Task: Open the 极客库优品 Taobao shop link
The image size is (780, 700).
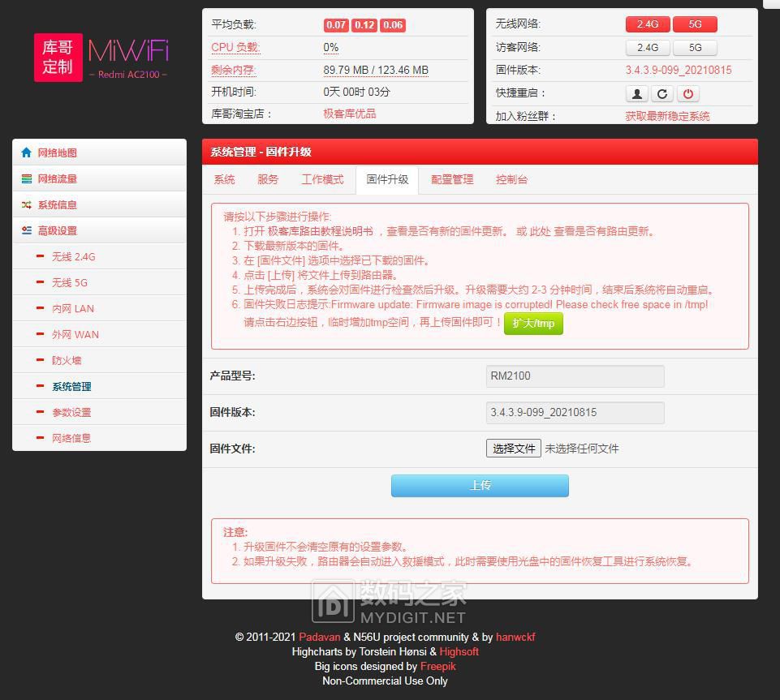Action: coord(350,114)
